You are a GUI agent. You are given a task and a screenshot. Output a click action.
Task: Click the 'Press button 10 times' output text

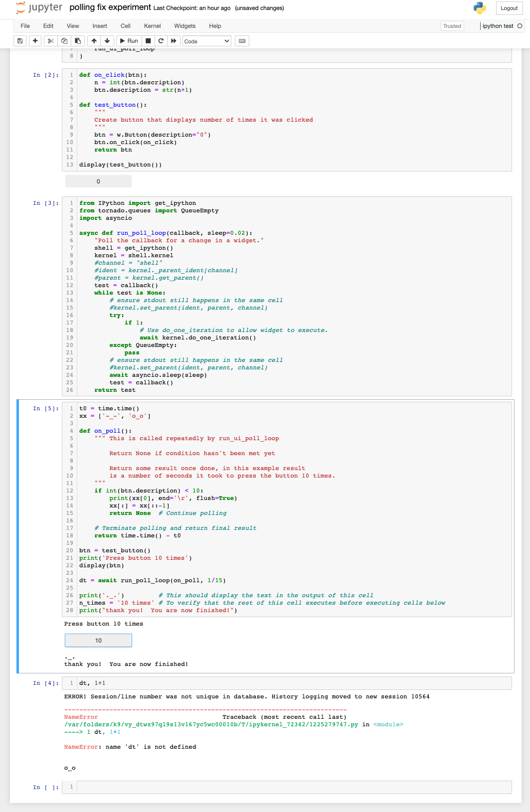(104, 624)
